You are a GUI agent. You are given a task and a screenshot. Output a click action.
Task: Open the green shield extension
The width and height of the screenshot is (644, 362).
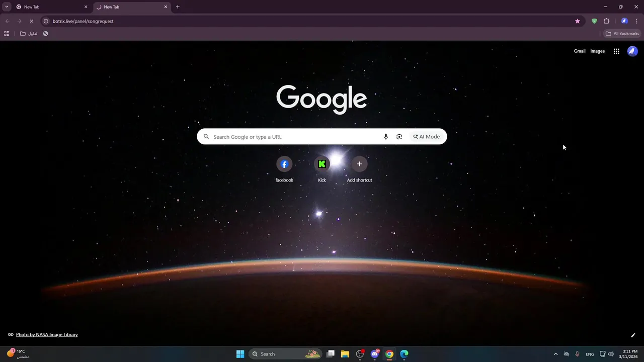[x=594, y=21]
